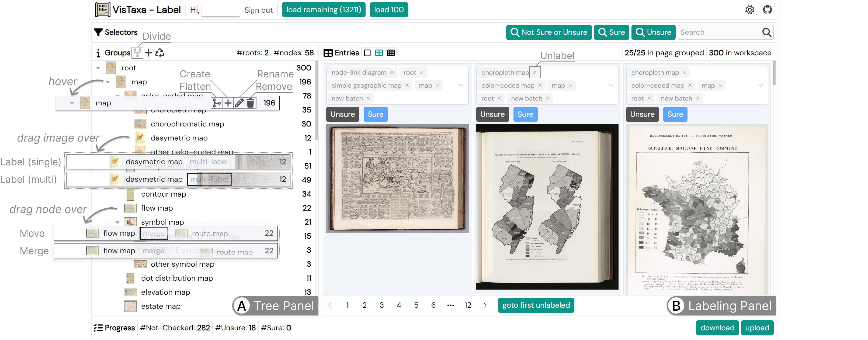Open the settings gear icon
The width and height of the screenshot is (868, 340).
(750, 10)
